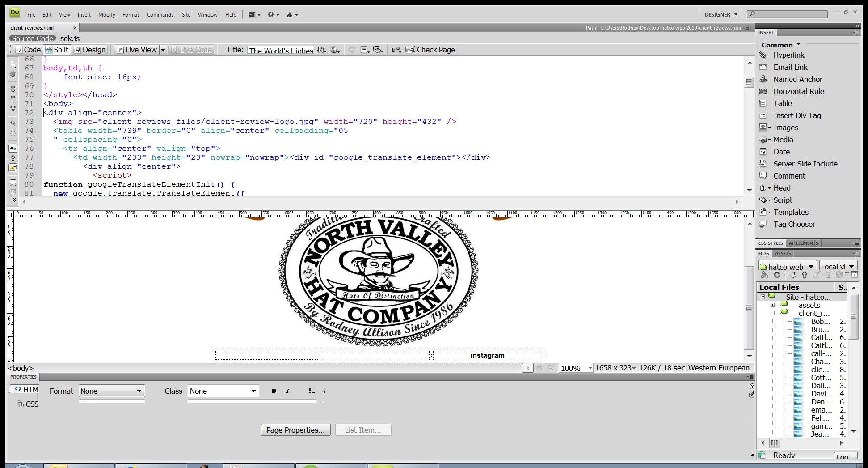The width and height of the screenshot is (868, 468).
Task: Open the zoom level 100% dropdown
Action: tap(576, 368)
